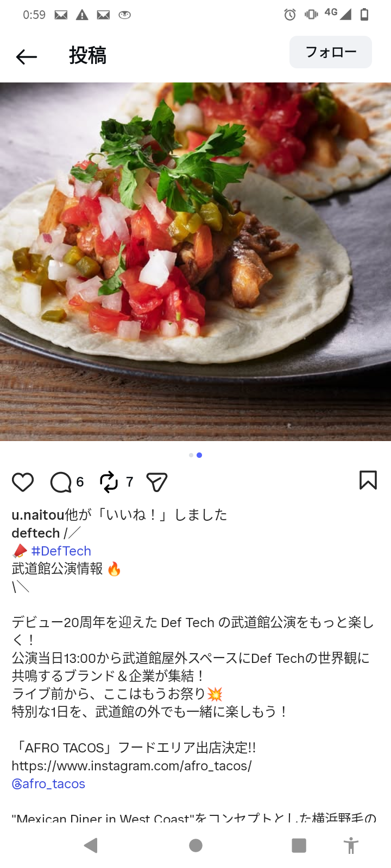The width and height of the screenshot is (391, 868).
Task: Open the #DefTech hashtag
Action: tap(61, 551)
